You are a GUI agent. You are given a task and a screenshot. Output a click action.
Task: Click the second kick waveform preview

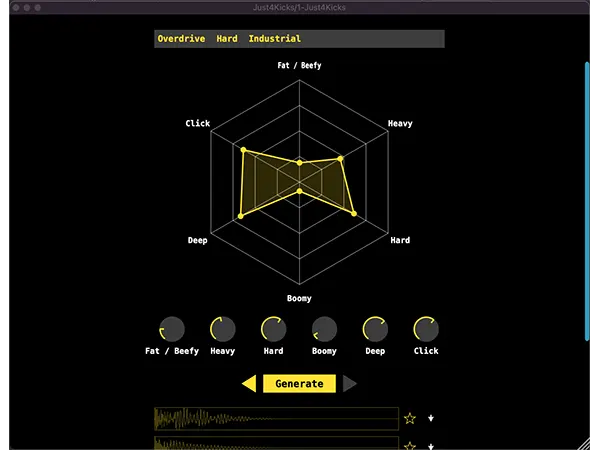pos(276,443)
